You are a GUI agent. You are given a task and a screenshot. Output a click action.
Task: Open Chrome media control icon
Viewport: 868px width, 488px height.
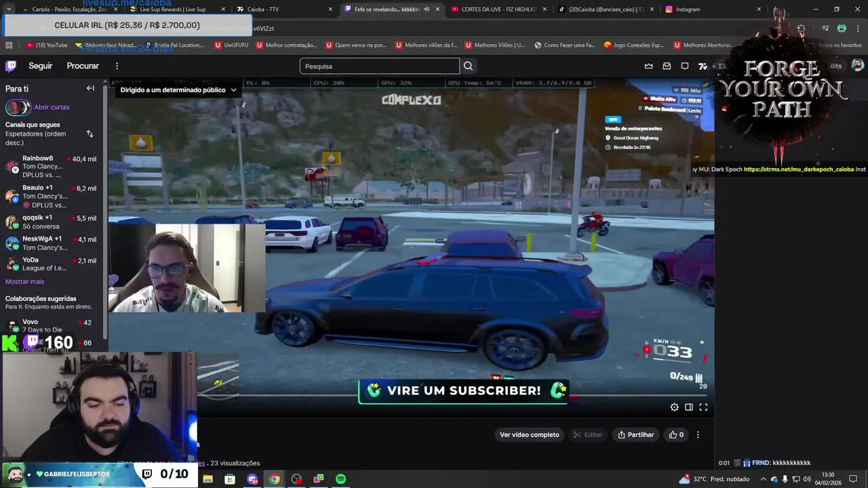pos(825,28)
